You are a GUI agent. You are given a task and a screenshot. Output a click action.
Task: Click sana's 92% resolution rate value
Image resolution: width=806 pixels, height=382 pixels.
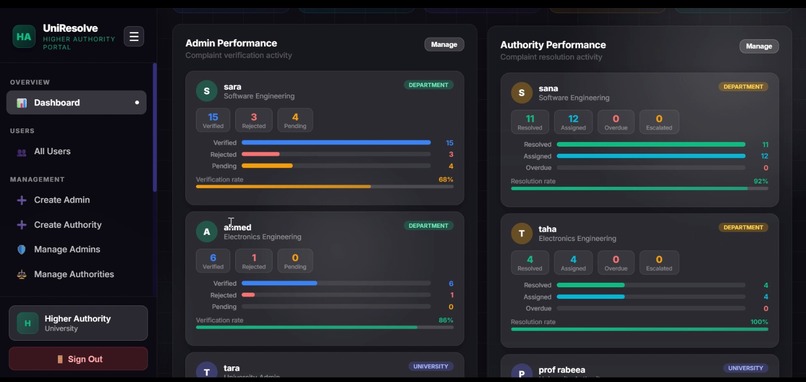point(760,181)
